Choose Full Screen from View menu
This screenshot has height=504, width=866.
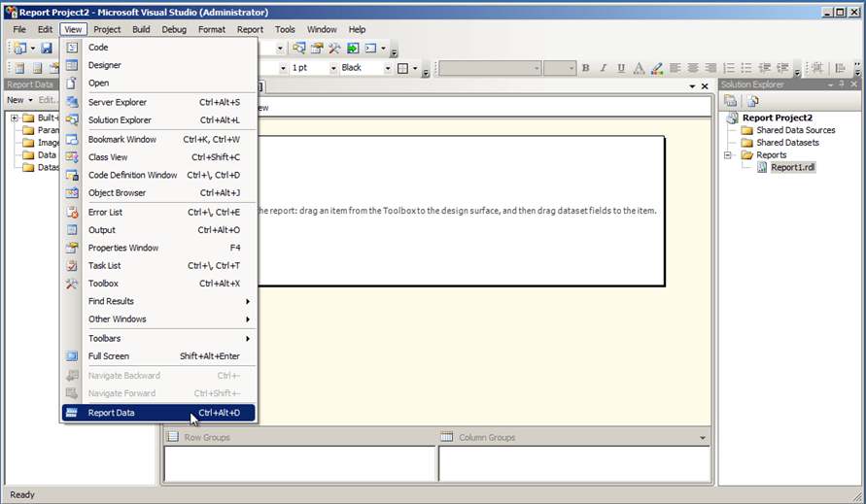(158, 356)
